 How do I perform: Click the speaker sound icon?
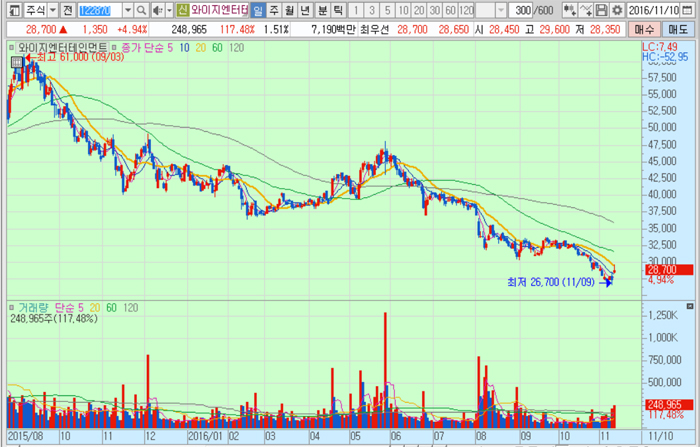[155, 10]
